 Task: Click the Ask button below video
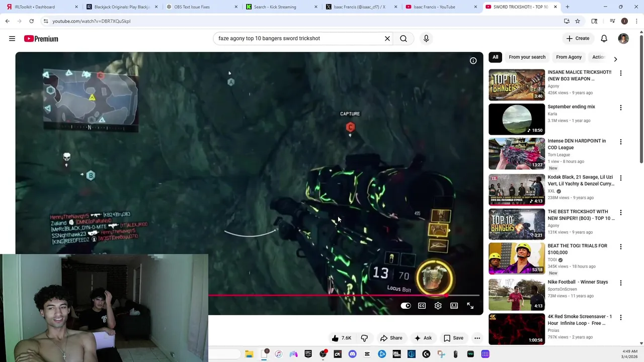point(423,338)
